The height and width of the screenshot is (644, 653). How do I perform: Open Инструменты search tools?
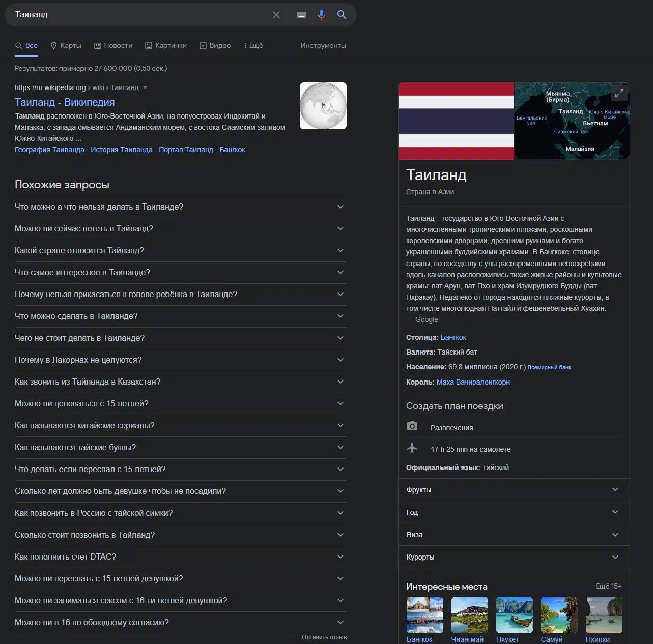(x=323, y=46)
